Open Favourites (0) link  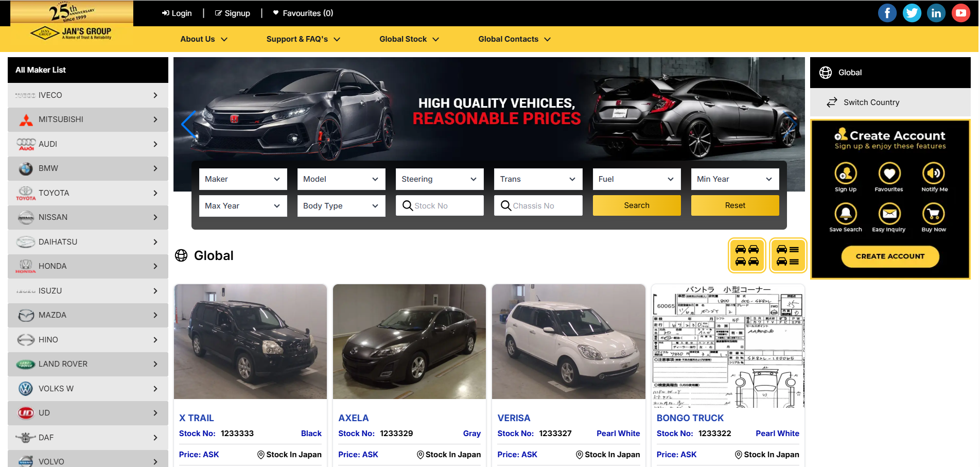[303, 13]
